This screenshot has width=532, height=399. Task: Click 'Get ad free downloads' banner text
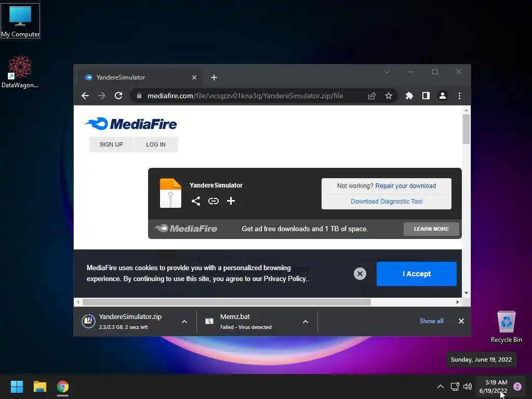point(304,229)
